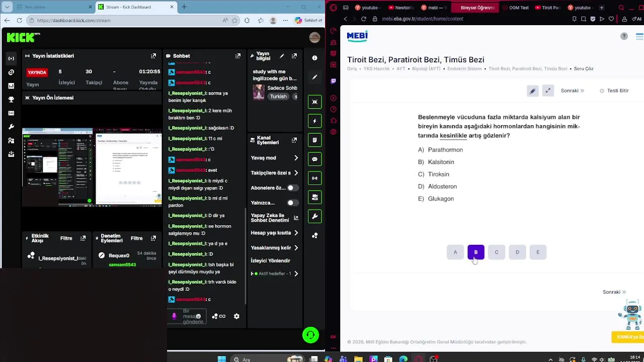Click the purple microphone icon in chat box

coord(174,316)
